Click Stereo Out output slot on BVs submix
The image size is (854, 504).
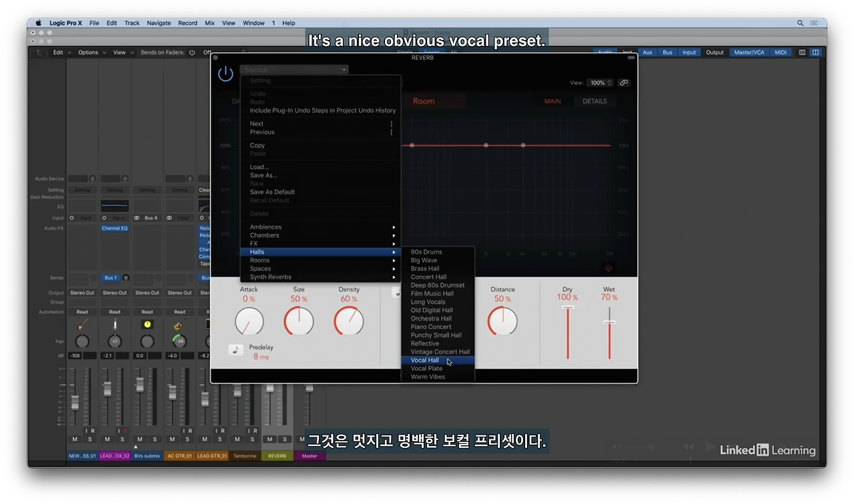pyautogui.click(x=147, y=293)
